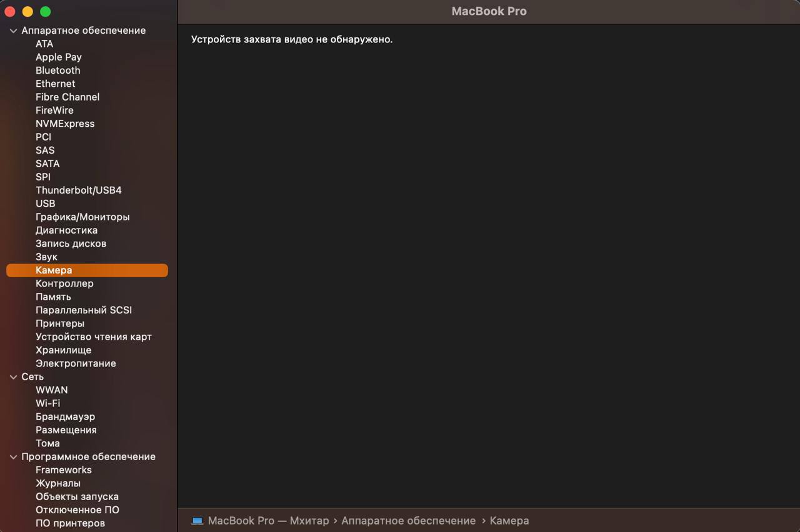The width and height of the screenshot is (800, 532).
Task: Select the USB sidebar item
Action: pos(46,204)
